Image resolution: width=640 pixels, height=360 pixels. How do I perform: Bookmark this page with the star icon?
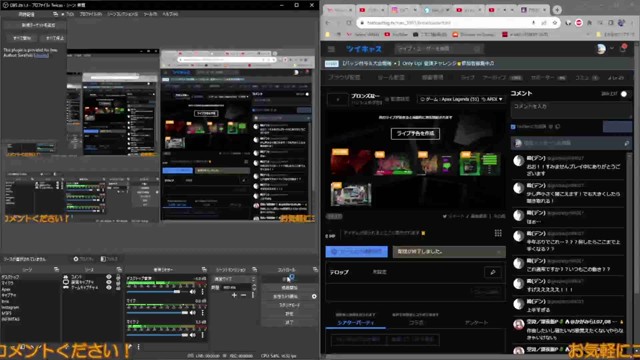[x=555, y=23]
